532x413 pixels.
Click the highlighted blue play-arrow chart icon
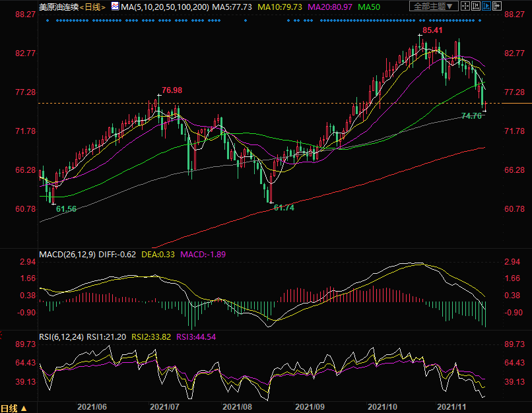486,6
